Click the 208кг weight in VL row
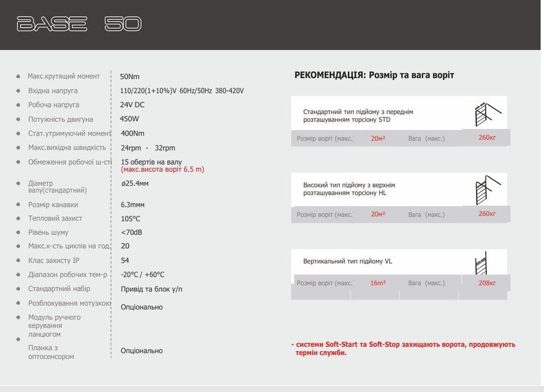 pos(487,283)
